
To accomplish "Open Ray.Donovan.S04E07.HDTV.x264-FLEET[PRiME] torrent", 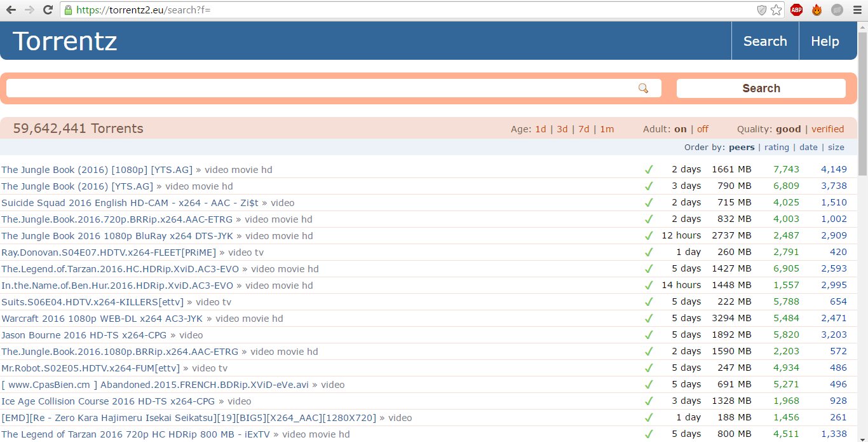I will (x=109, y=252).
